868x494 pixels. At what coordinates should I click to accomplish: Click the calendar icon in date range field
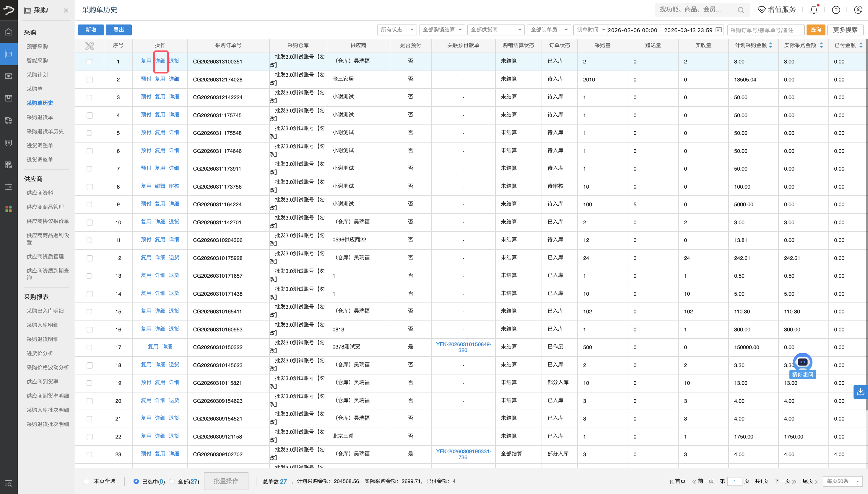(718, 30)
